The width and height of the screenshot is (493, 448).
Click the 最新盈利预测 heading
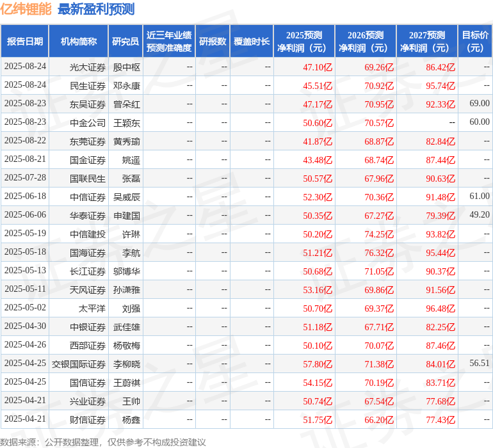coord(96,10)
